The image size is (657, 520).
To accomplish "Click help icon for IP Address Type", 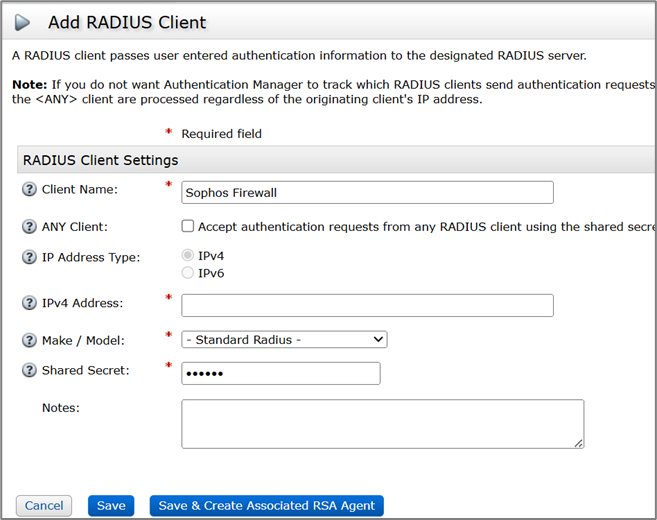I will [x=28, y=257].
